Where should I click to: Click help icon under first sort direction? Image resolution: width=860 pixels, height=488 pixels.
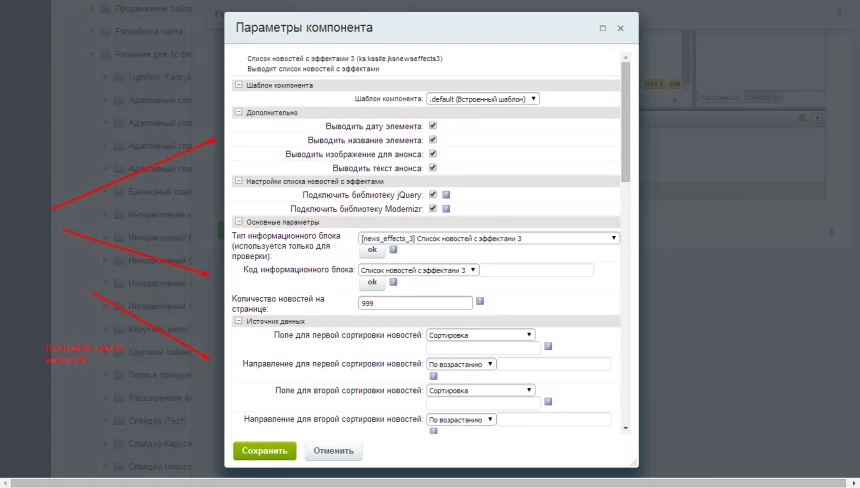tap(433, 376)
